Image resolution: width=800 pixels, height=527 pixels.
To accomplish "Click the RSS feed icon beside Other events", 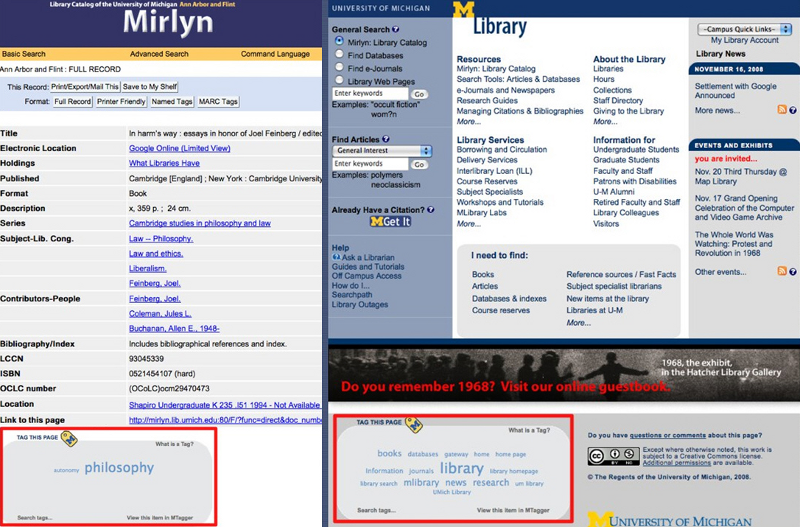I will click(x=781, y=272).
